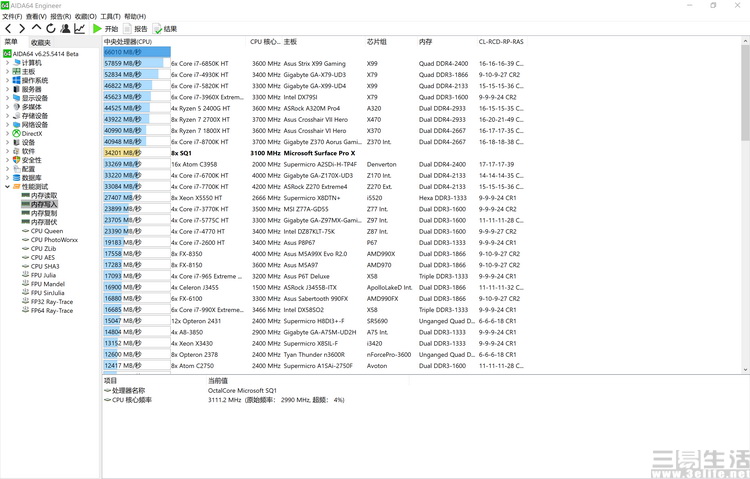Select the 计算机 computer tree node
750x479 pixels.
coord(28,63)
